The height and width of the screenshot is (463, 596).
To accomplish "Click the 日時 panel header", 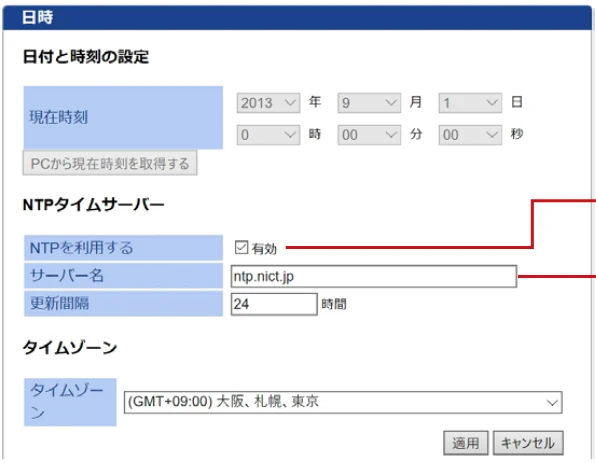I will (297, 17).
